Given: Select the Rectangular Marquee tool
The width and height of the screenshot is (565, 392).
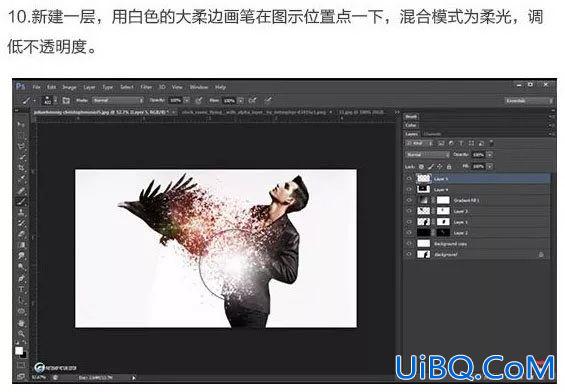Looking at the screenshot, I should pyautogui.click(x=21, y=135).
